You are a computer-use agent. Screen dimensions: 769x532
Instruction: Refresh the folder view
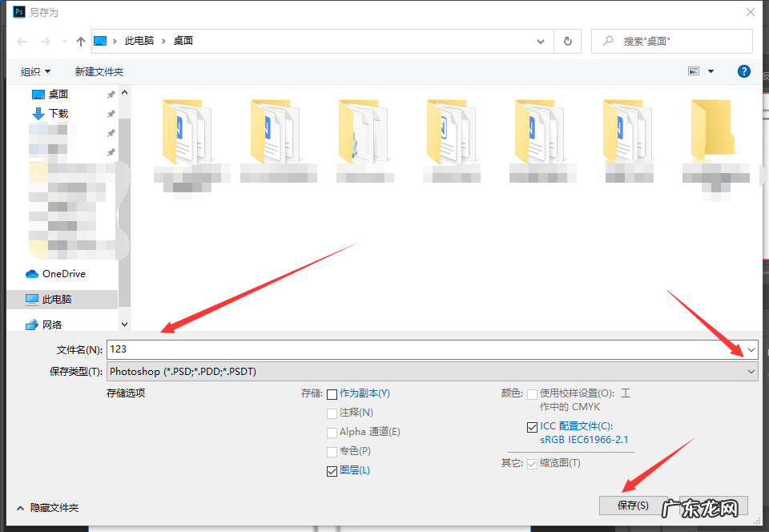tap(567, 42)
